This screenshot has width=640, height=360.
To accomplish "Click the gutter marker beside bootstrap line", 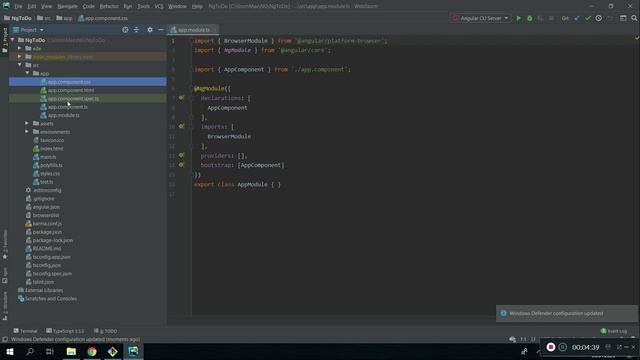I will (x=181, y=165).
